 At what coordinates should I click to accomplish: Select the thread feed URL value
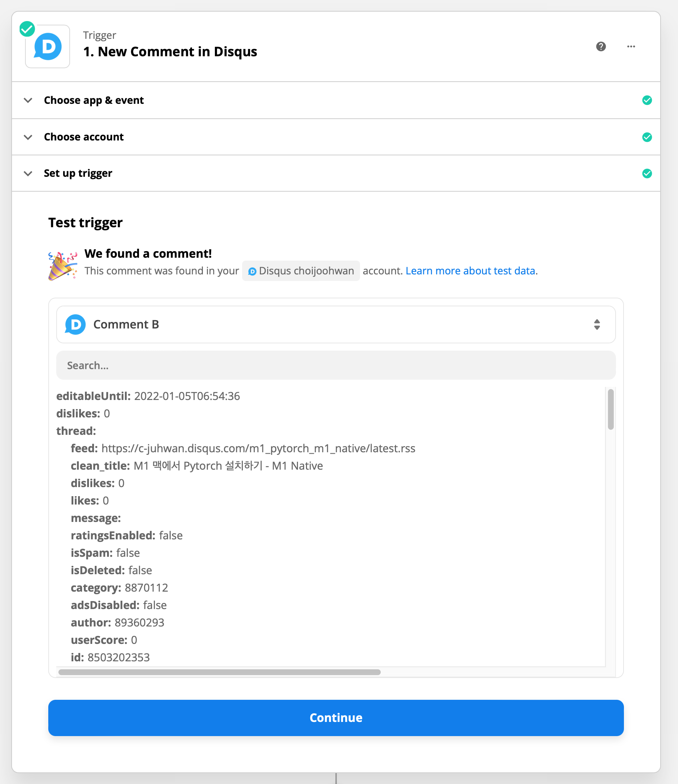click(258, 448)
